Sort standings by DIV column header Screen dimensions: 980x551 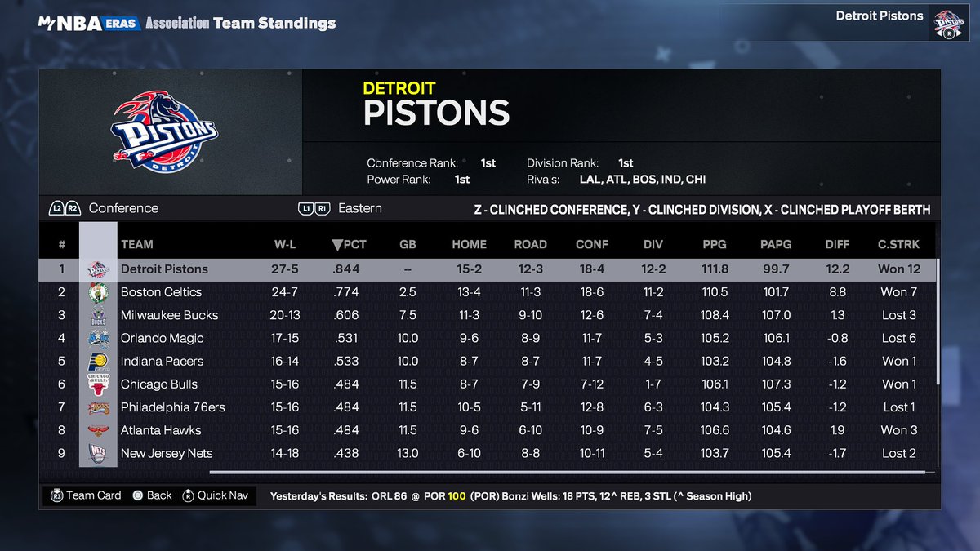click(653, 244)
